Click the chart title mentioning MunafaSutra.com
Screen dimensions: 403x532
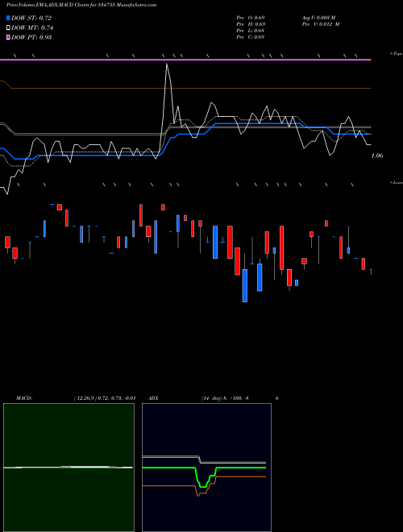tap(81, 6)
